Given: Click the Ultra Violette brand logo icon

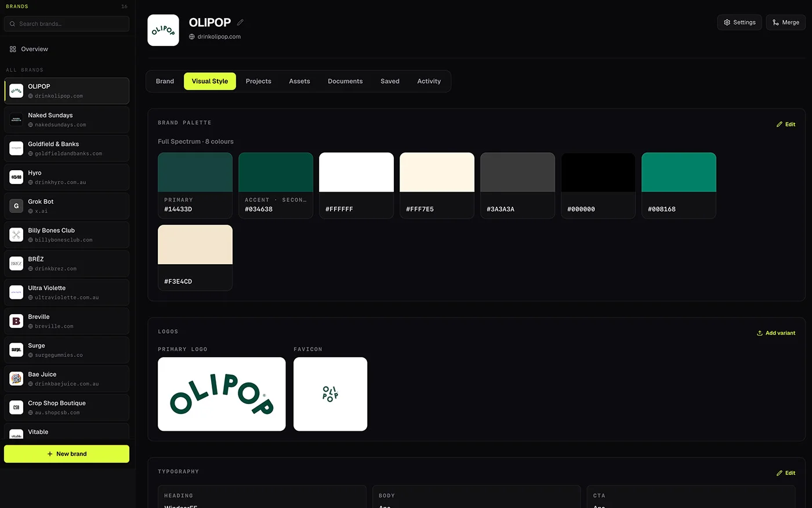Looking at the screenshot, I should pos(16,293).
